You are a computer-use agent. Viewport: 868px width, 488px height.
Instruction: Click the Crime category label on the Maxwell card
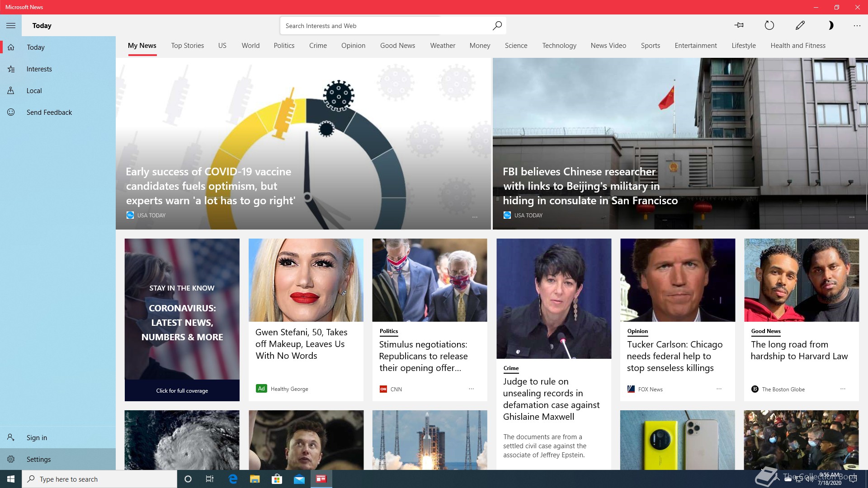point(511,368)
